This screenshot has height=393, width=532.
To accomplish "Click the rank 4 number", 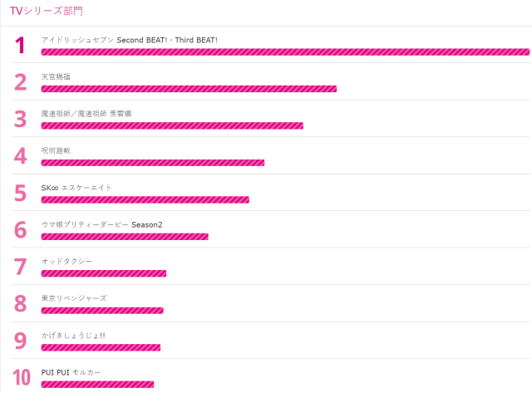I will coord(21,155).
